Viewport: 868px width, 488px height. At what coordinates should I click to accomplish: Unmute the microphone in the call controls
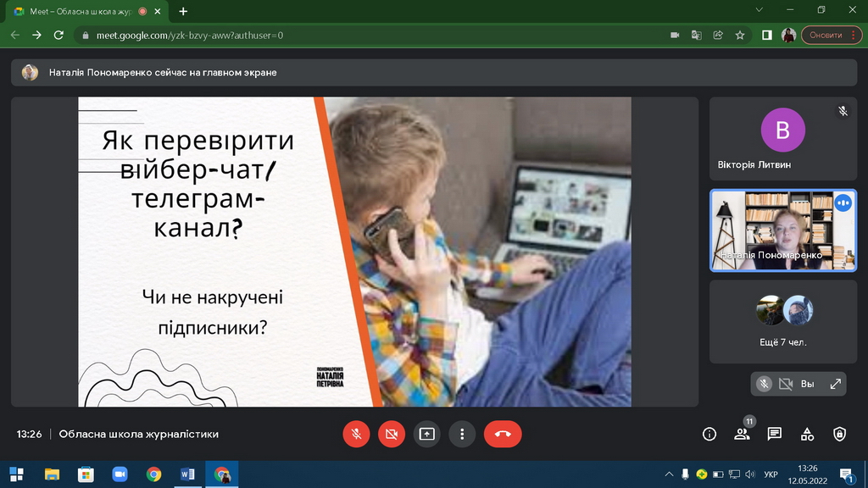tap(357, 434)
